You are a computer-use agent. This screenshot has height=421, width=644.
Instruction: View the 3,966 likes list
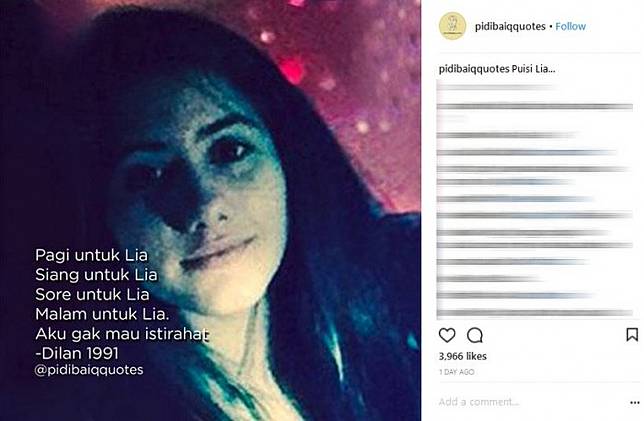pos(463,356)
